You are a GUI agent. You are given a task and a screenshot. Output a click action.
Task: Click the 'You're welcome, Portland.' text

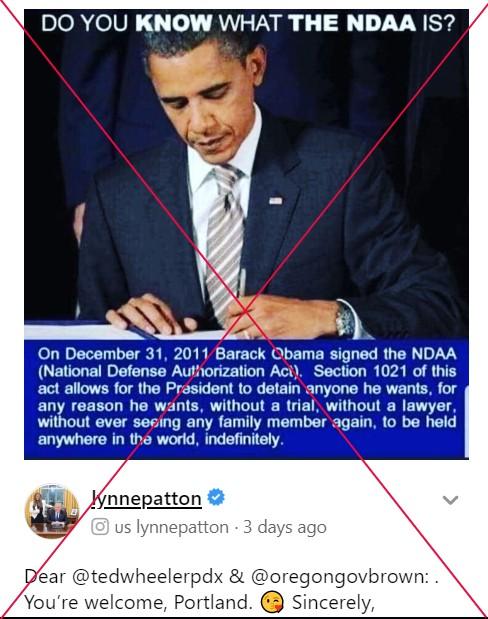[x=138, y=602]
